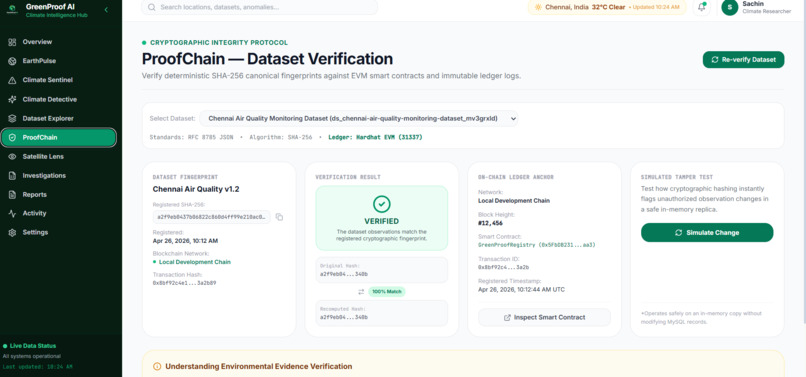Open Settings from sidebar
806x377 pixels.
pos(59,232)
